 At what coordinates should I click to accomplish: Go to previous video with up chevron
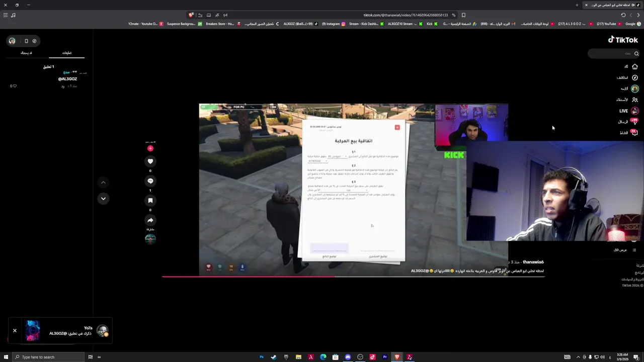point(103,183)
